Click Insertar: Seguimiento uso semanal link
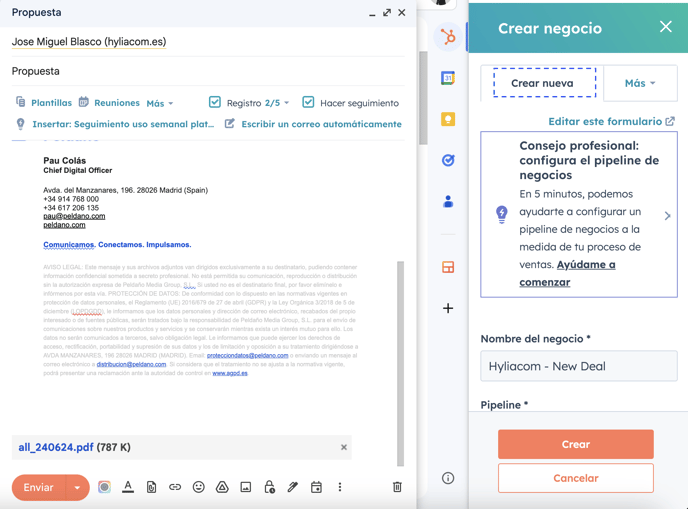This screenshot has width=688, height=509. [x=123, y=124]
